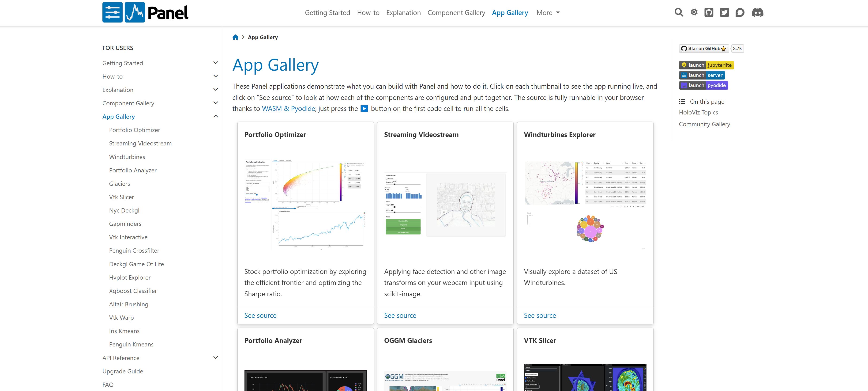Expand the API Reference sidebar section
This screenshot has width=868, height=391.
pos(216,358)
